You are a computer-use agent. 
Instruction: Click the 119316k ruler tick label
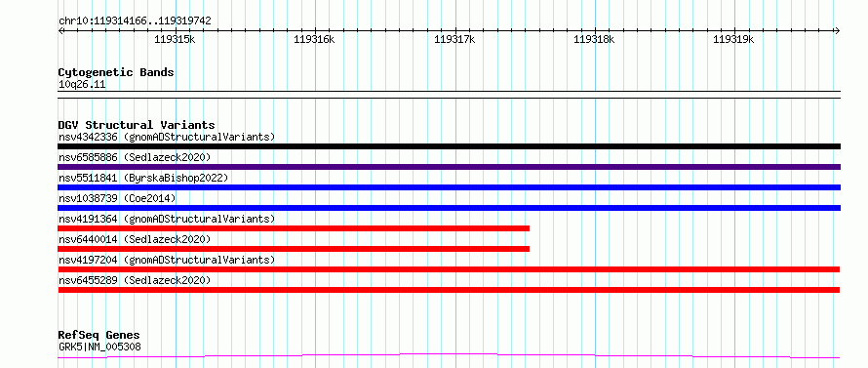click(314, 39)
